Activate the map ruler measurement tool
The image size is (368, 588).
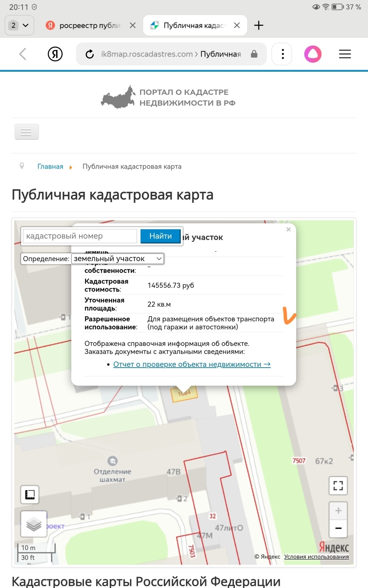[x=30, y=495]
